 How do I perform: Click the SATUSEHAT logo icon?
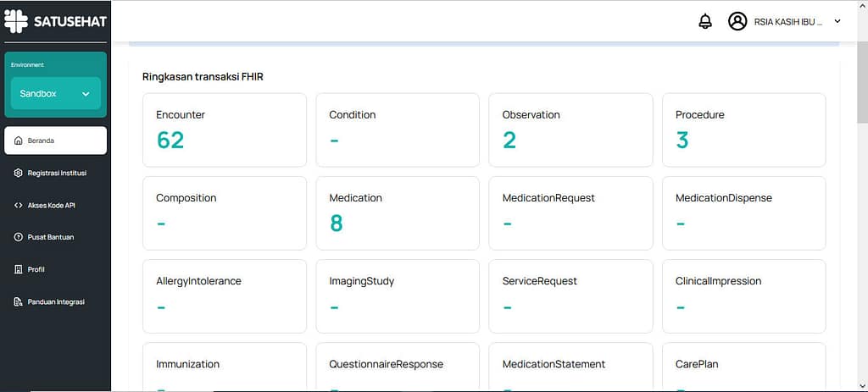click(16, 21)
